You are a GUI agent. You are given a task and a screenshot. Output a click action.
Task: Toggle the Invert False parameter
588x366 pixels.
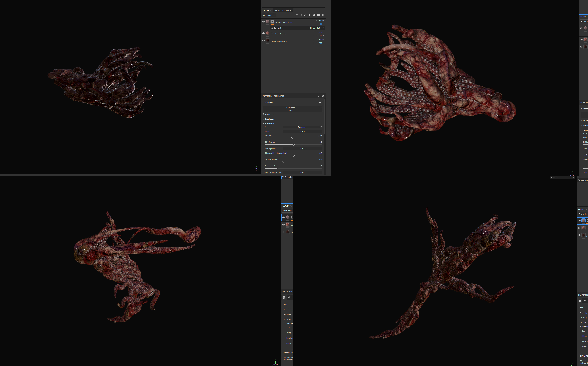tap(302, 131)
